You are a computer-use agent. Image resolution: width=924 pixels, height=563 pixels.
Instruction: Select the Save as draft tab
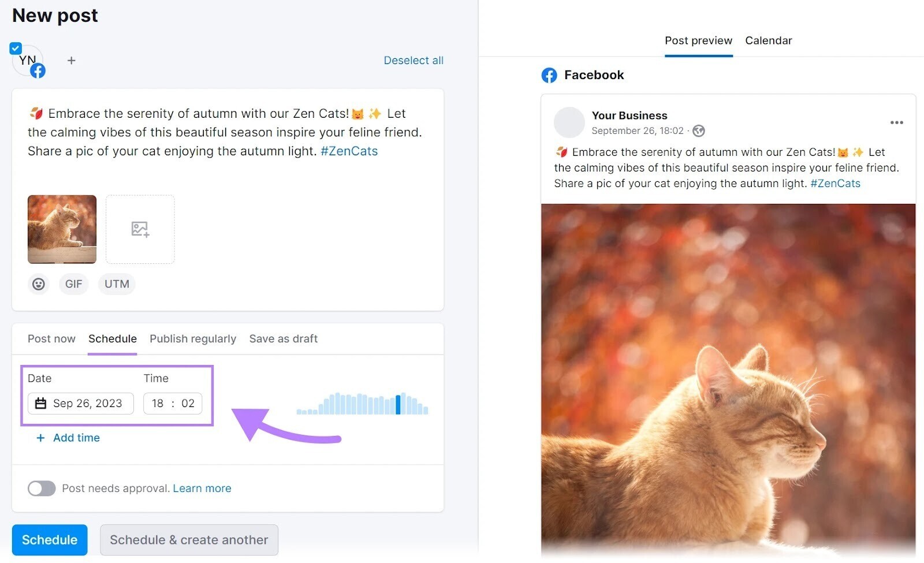click(x=284, y=339)
